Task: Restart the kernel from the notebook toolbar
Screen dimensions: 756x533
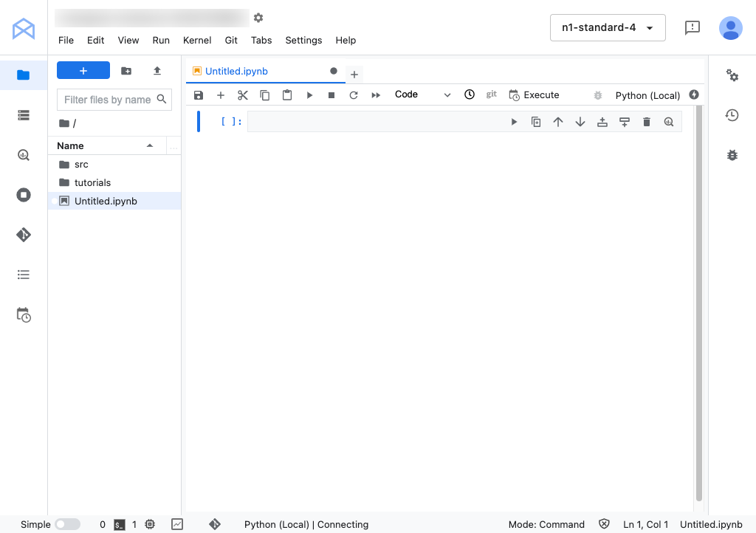Action: pos(354,95)
